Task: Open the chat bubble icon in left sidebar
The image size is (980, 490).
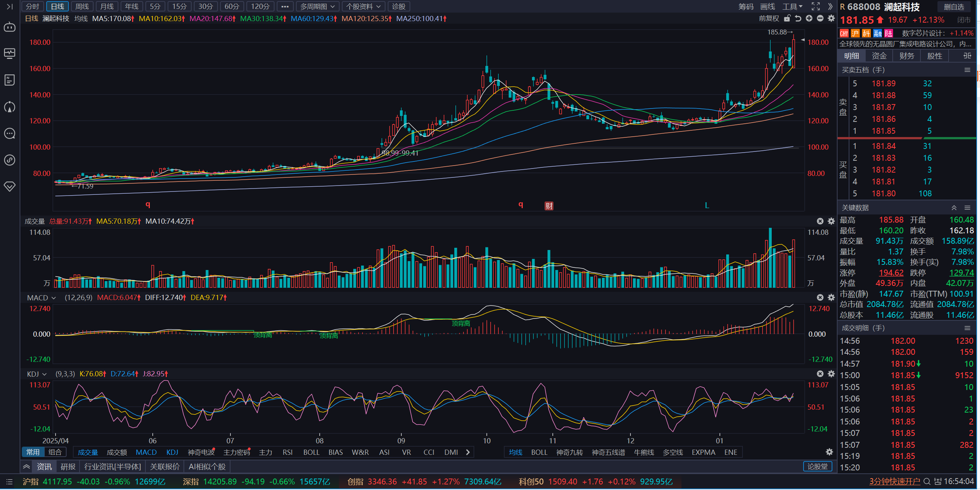Action: 10,134
